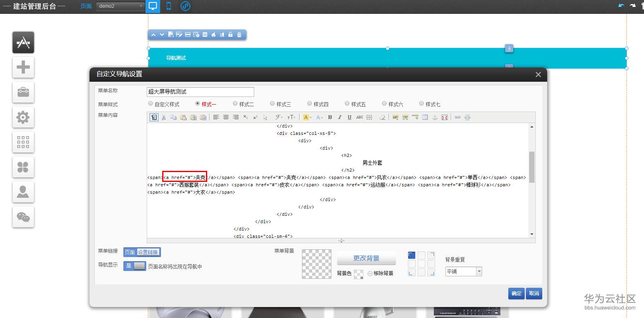Open the grid modules panel in sidebar
Image resolution: width=644 pixels, height=318 pixels.
[23, 142]
